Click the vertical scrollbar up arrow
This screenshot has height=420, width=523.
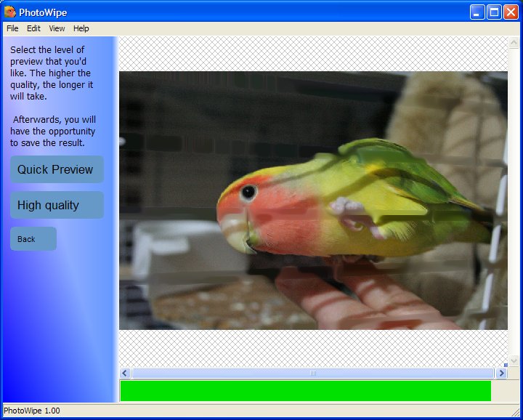coord(514,42)
